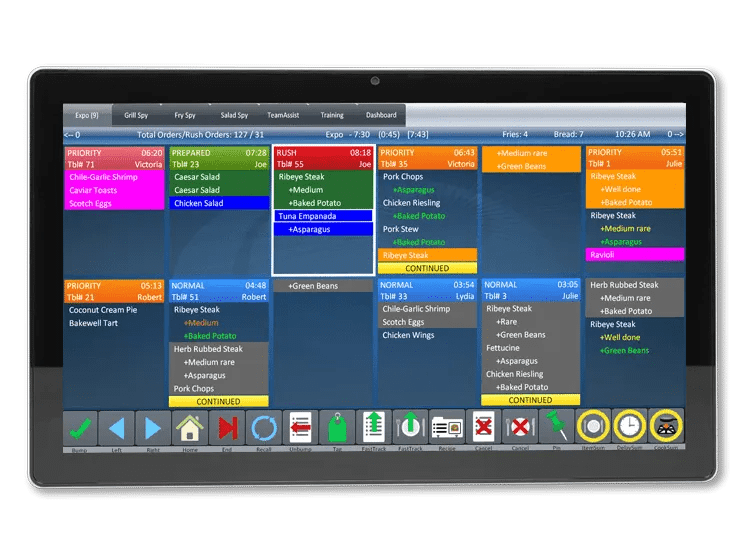Image resolution: width=740 pixels, height=550 pixels.
Task: Select Fettucine item
Action: (530, 348)
